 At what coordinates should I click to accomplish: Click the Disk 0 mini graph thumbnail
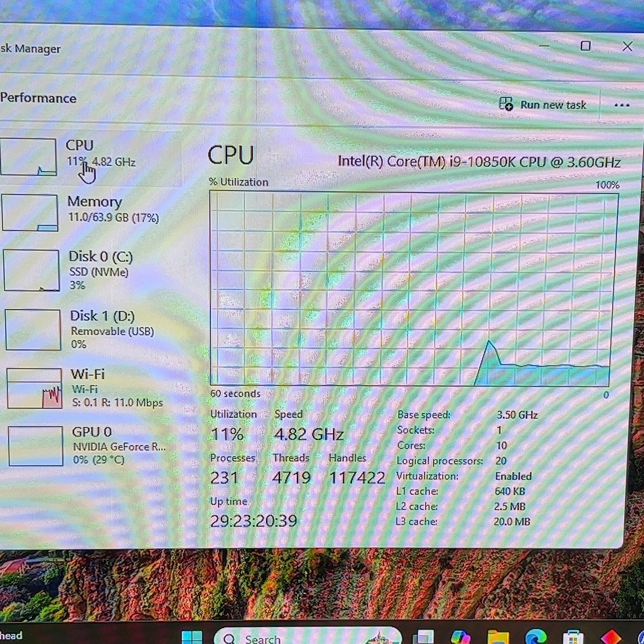pos(31,270)
